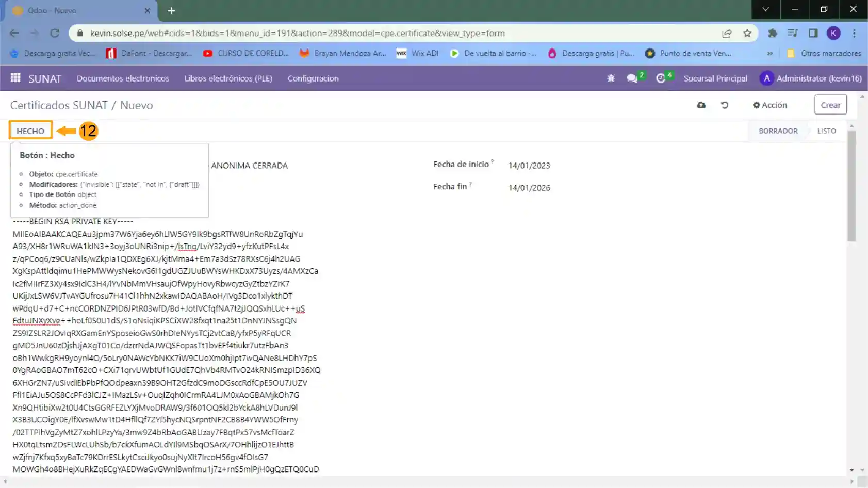Screen dimensions: 868x488
Task: Open the tab search chevron
Action: pyautogui.click(x=765, y=9)
